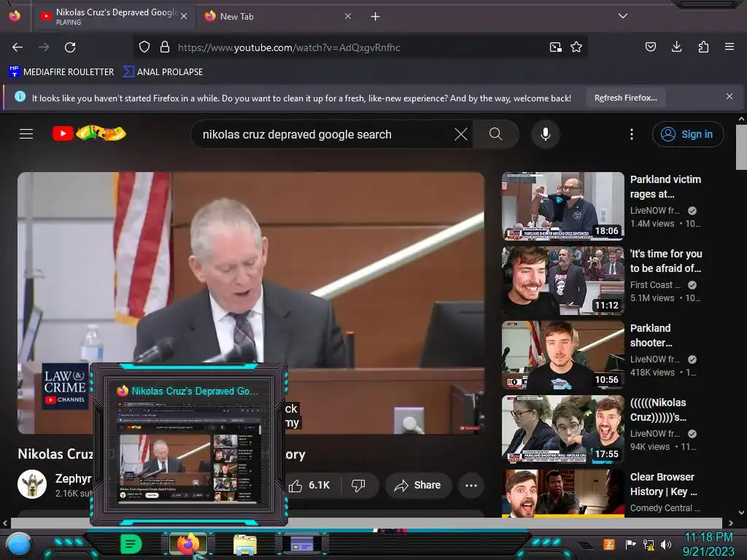
Task: Submit search with the magnifier button
Action: (496, 135)
